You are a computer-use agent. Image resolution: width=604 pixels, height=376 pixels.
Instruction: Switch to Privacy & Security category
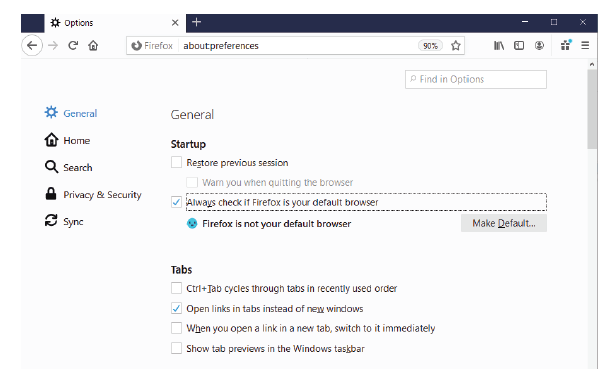[x=93, y=195]
